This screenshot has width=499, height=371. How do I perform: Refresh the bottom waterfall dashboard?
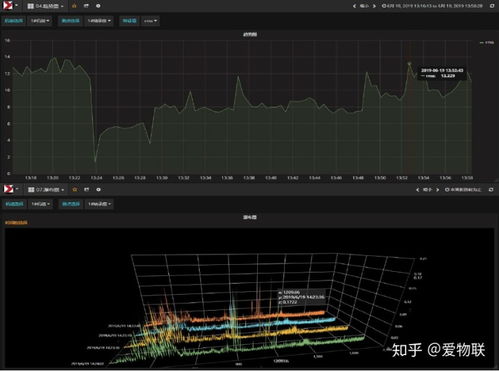pos(491,190)
